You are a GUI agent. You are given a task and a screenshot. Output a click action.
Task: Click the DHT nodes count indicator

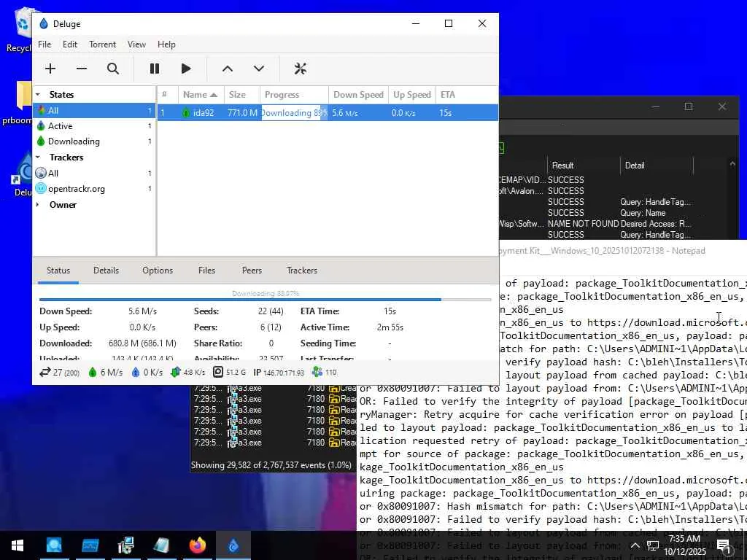[325, 373]
